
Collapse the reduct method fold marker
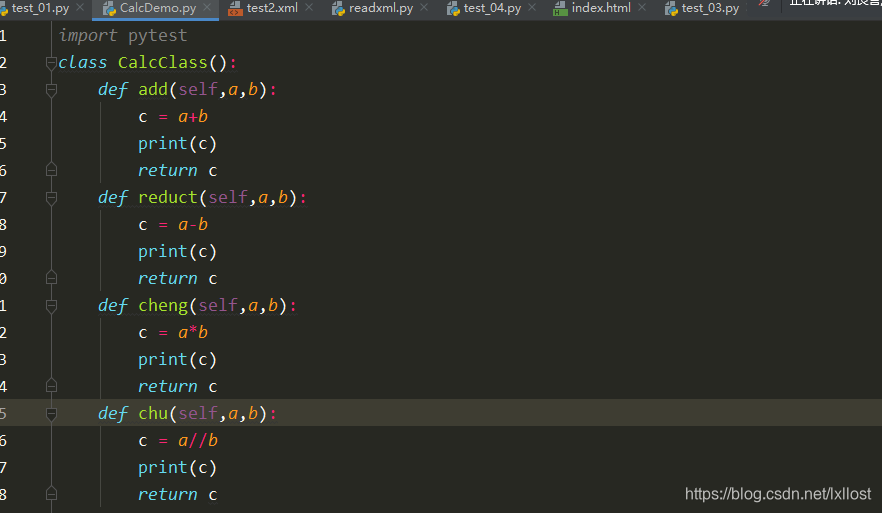coord(51,197)
